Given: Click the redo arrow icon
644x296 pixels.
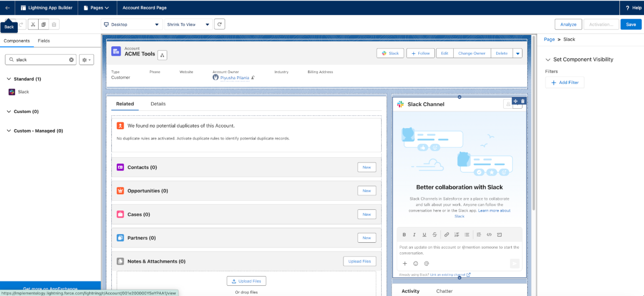Looking at the screenshot, I should 22,24.
